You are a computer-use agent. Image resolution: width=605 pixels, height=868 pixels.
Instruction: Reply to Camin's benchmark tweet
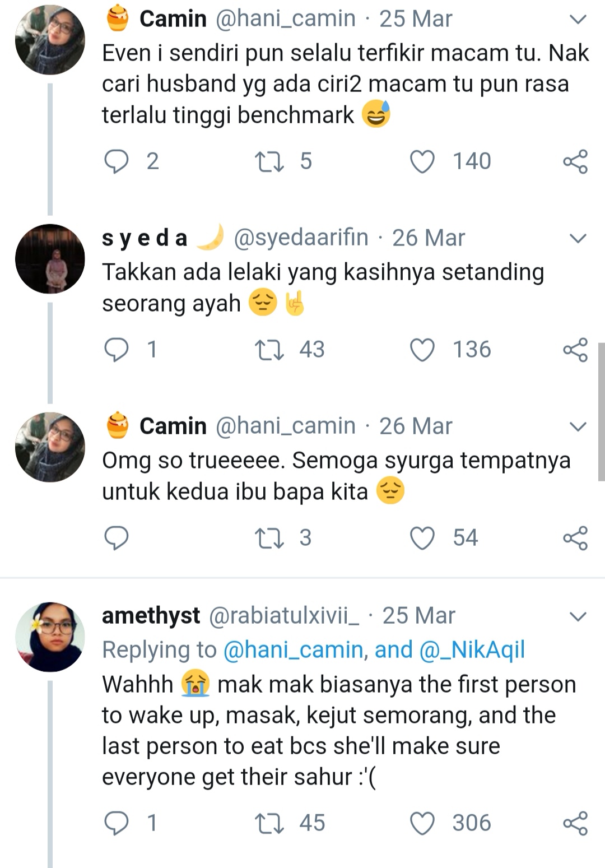pyautogui.click(x=117, y=161)
